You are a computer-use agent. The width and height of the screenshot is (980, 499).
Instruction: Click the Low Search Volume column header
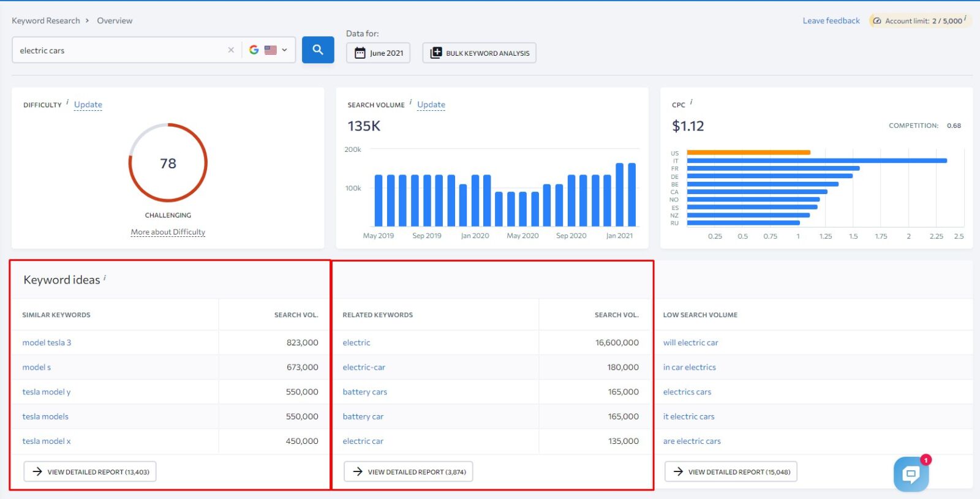tap(700, 315)
